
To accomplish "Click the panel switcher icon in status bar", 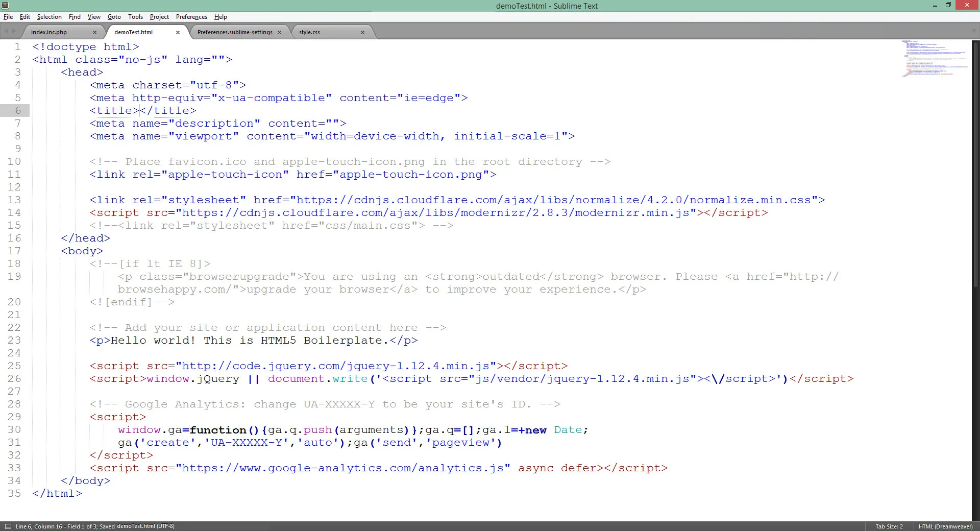I will click(x=8, y=526).
